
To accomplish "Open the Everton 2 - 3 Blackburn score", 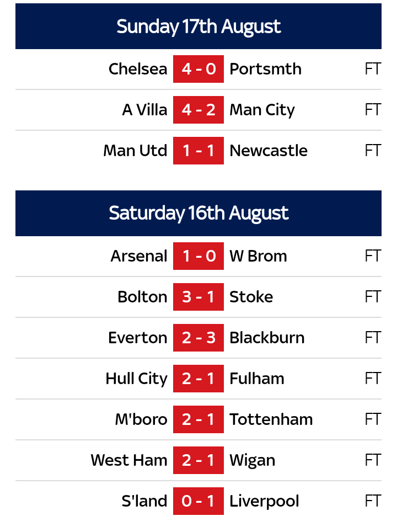I will point(198,338).
